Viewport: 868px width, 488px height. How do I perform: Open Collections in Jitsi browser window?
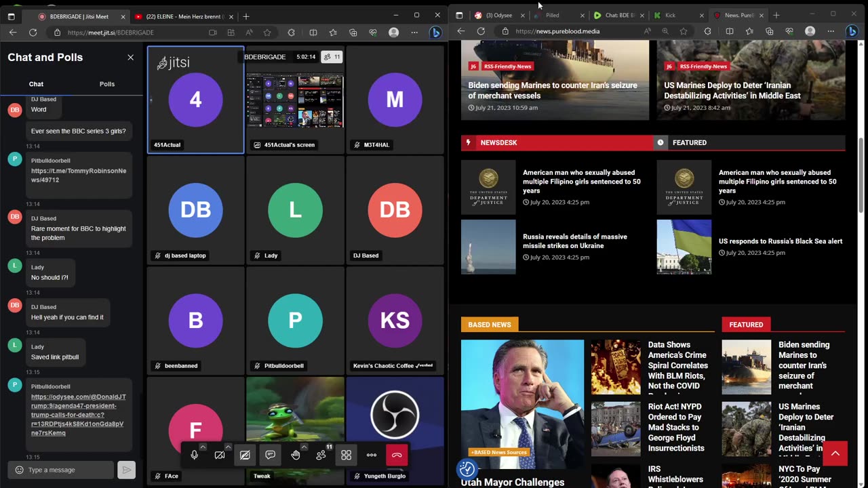coord(353,32)
